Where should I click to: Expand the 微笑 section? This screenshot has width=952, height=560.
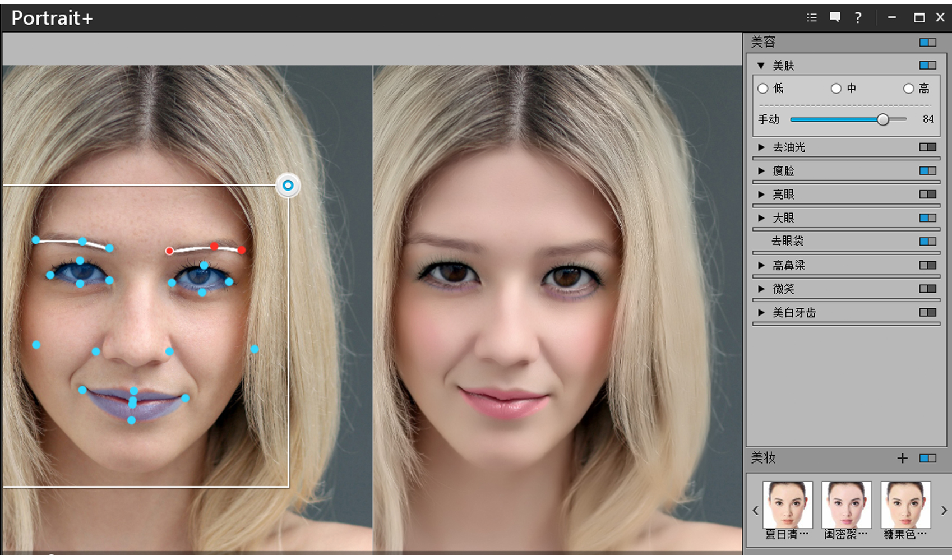coord(761,288)
